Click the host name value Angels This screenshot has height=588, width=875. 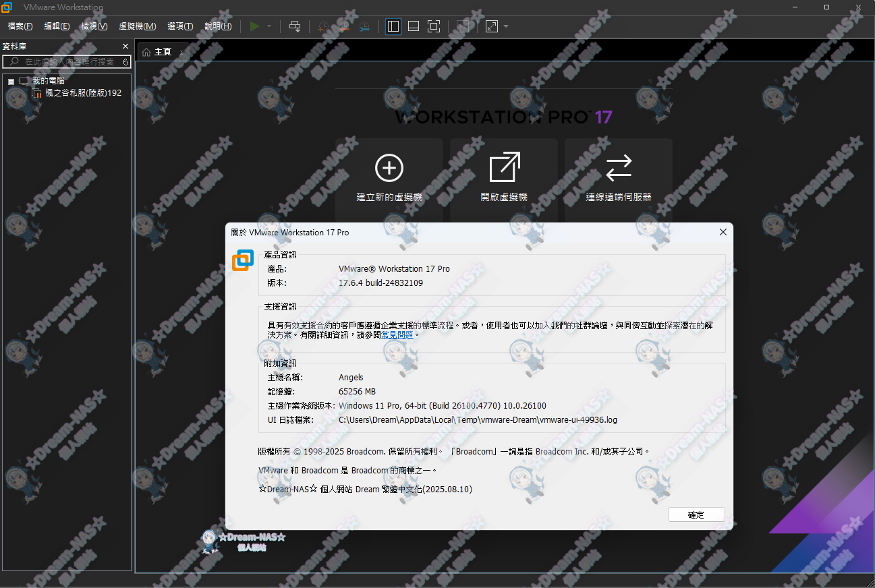[x=351, y=378]
